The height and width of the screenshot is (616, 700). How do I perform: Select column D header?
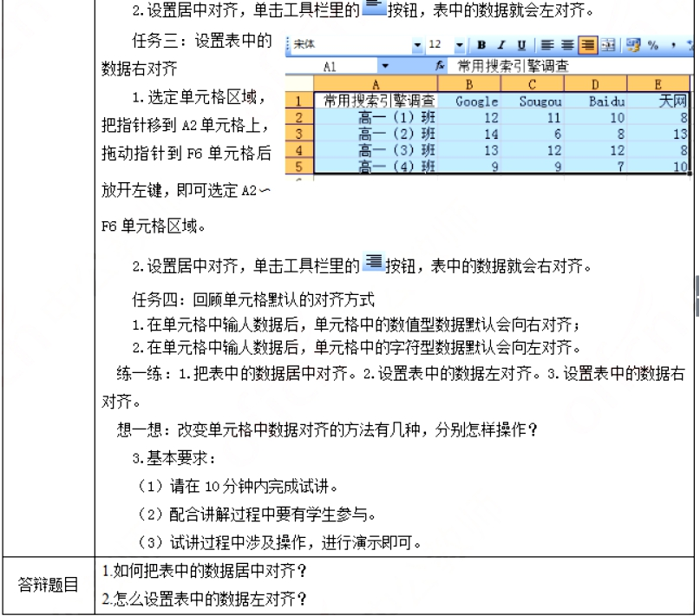(595, 84)
